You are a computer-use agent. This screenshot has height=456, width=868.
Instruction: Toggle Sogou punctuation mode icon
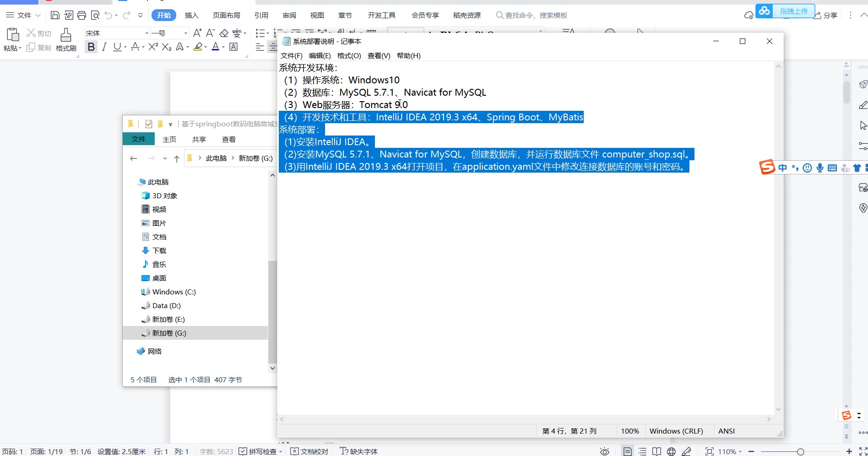795,168
